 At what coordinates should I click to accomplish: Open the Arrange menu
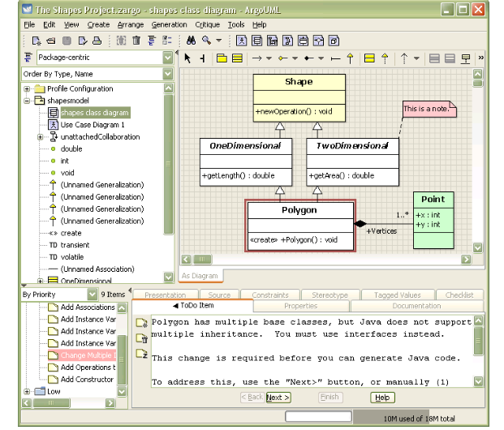coord(130,25)
